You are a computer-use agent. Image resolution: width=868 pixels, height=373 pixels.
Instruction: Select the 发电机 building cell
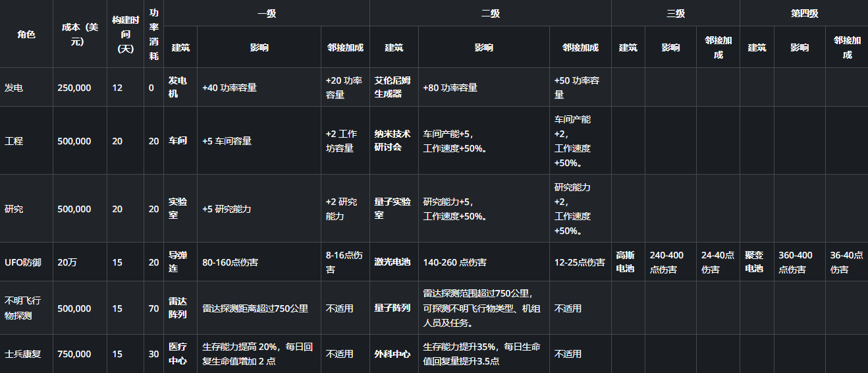(178, 87)
